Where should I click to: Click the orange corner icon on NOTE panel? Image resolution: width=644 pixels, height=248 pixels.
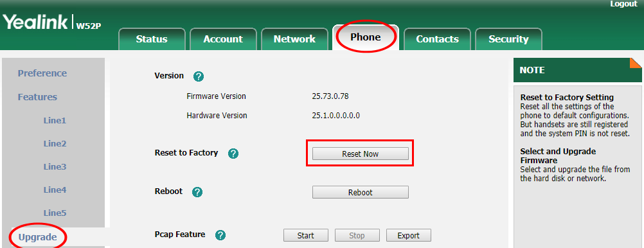(636, 63)
